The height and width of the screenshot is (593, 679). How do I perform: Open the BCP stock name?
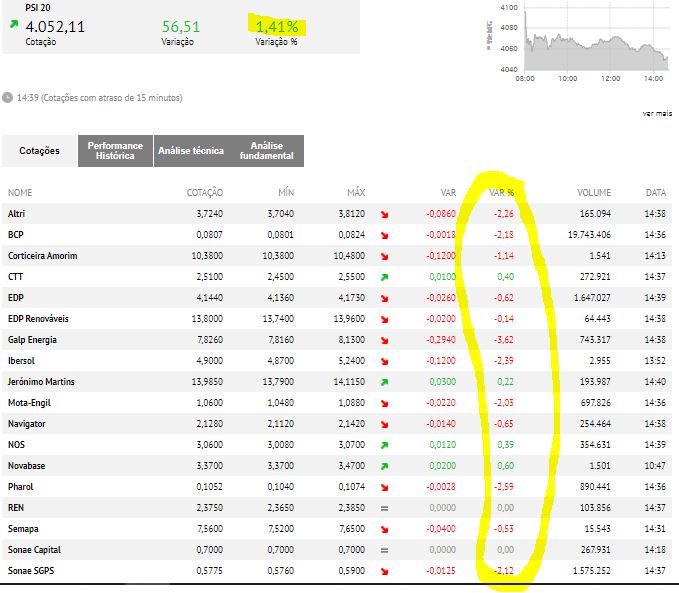pyautogui.click(x=16, y=234)
